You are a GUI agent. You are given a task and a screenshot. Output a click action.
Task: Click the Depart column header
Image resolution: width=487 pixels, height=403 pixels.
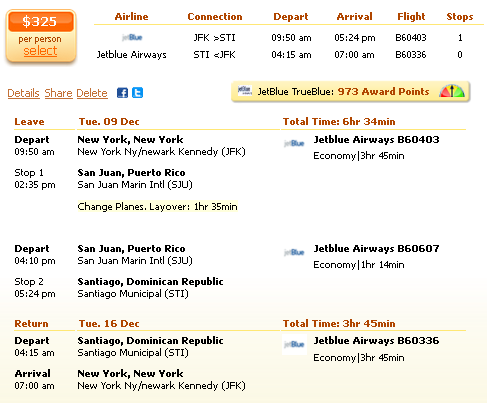point(291,17)
